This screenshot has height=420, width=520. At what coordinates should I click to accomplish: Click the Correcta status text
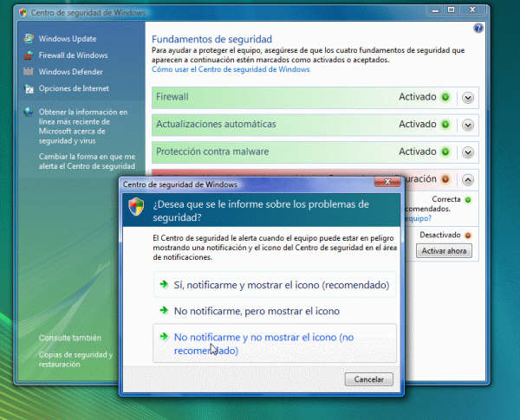[446, 199]
